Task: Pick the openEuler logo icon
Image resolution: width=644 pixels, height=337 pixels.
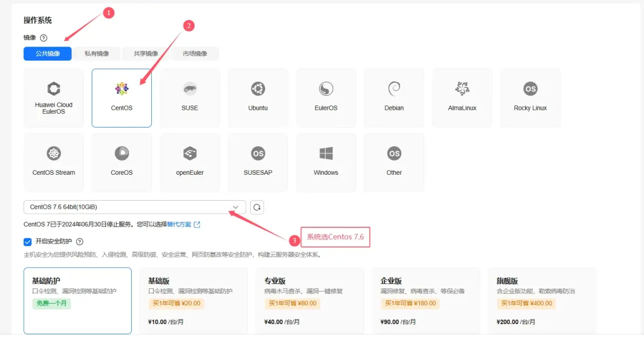Action: pyautogui.click(x=190, y=153)
